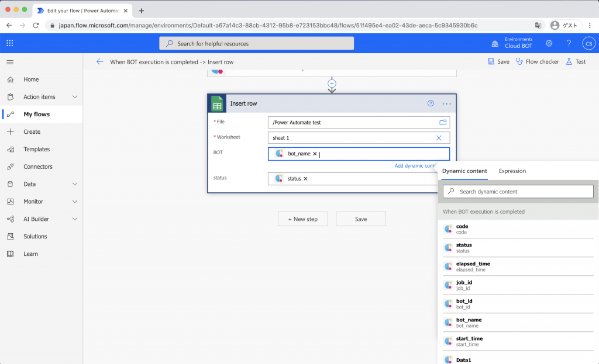The width and height of the screenshot is (599, 364).
Task: Click the Create plus icon
Action: pyautogui.click(x=11, y=131)
